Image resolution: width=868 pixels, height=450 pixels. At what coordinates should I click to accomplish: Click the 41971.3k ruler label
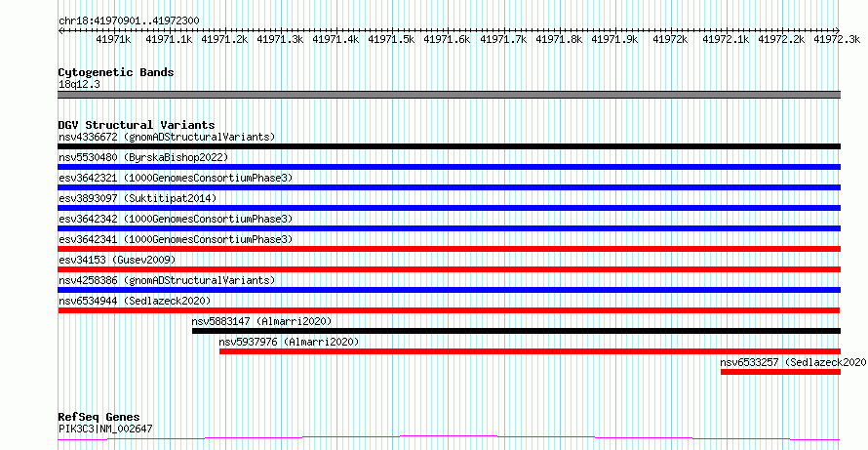(280, 39)
